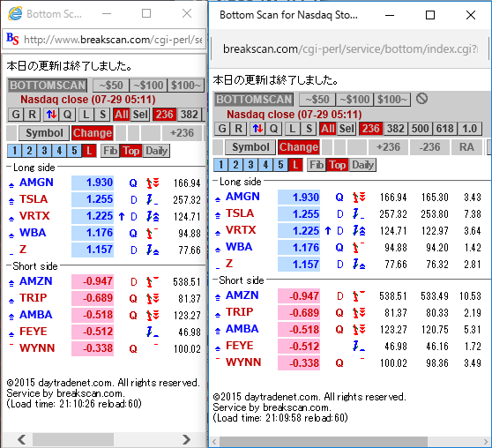Click the 1.0 level button in right window

tap(469, 129)
